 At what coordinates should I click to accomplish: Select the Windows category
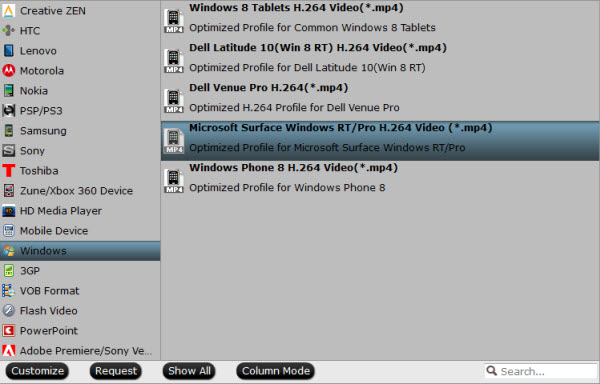coord(80,251)
